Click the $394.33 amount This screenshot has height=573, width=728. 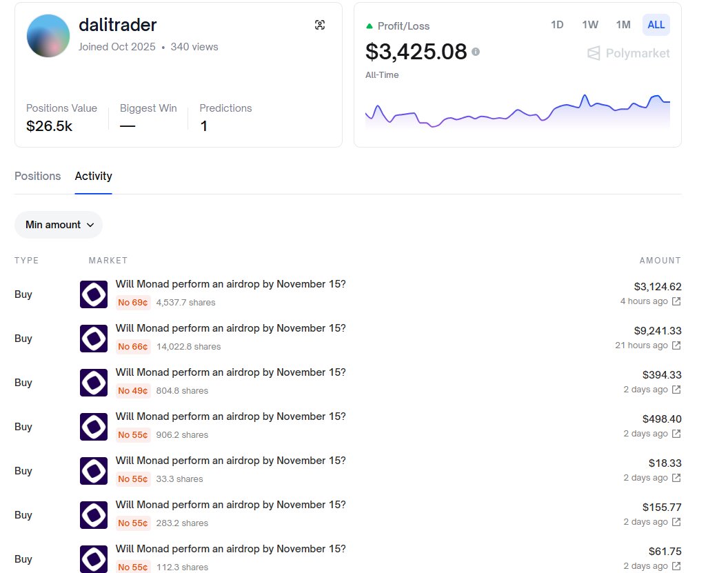662,375
